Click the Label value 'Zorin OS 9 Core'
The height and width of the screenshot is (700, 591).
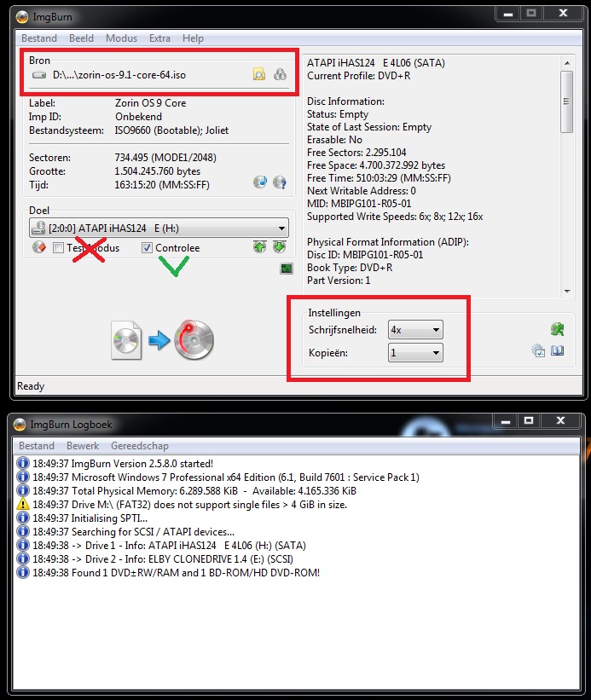pyautogui.click(x=150, y=102)
